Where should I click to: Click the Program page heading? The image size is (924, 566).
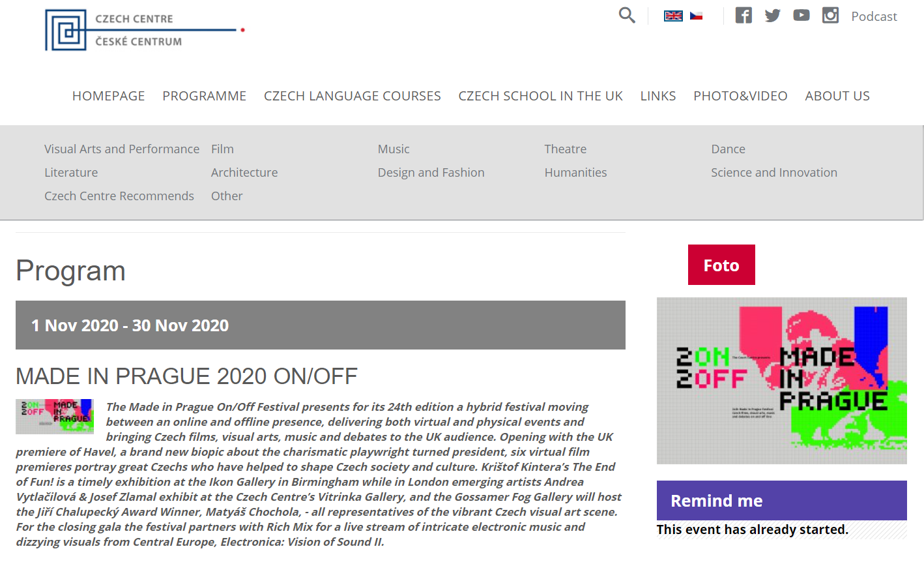coord(70,271)
